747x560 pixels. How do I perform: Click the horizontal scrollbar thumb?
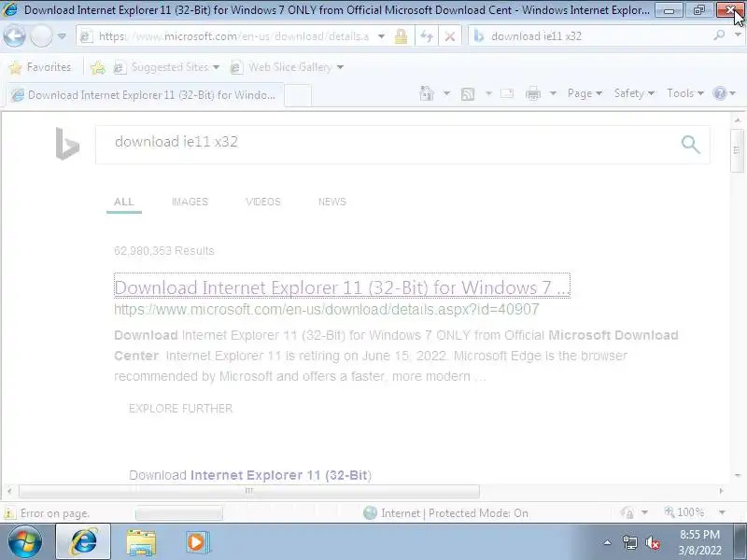tap(249, 491)
